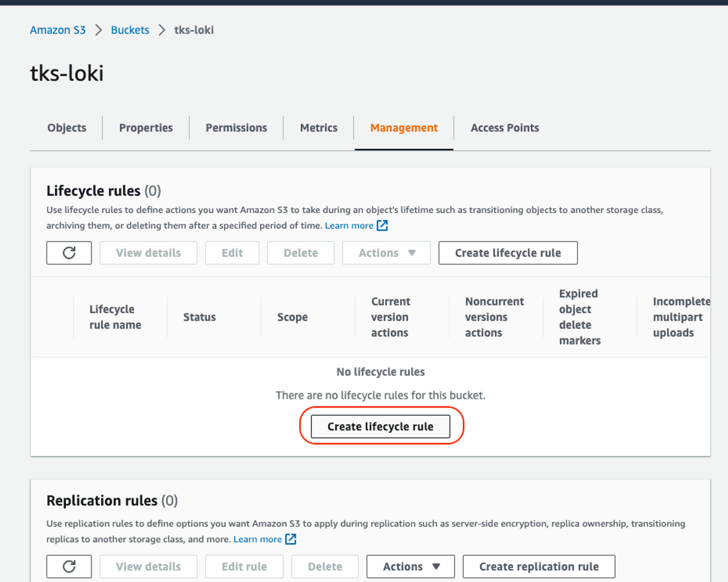Open Learn more link for replication rules
This screenshot has height=582, width=728.
(x=258, y=539)
